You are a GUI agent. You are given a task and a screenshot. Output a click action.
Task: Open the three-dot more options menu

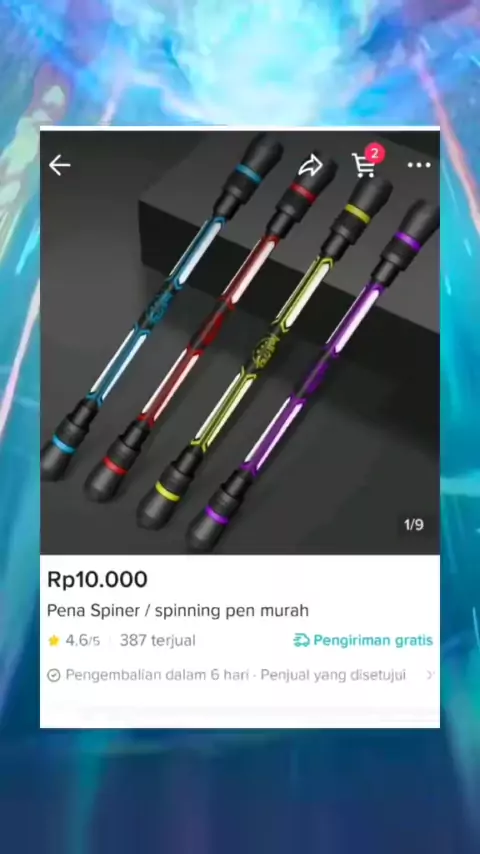coord(419,165)
